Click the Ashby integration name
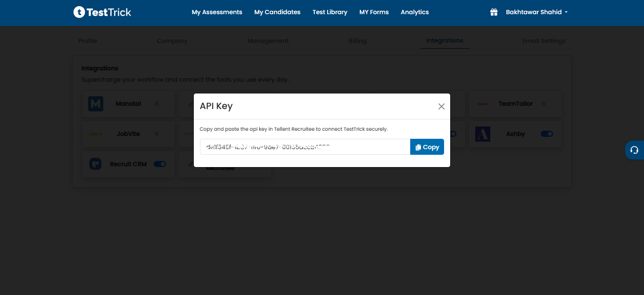644x295 pixels. point(516,134)
